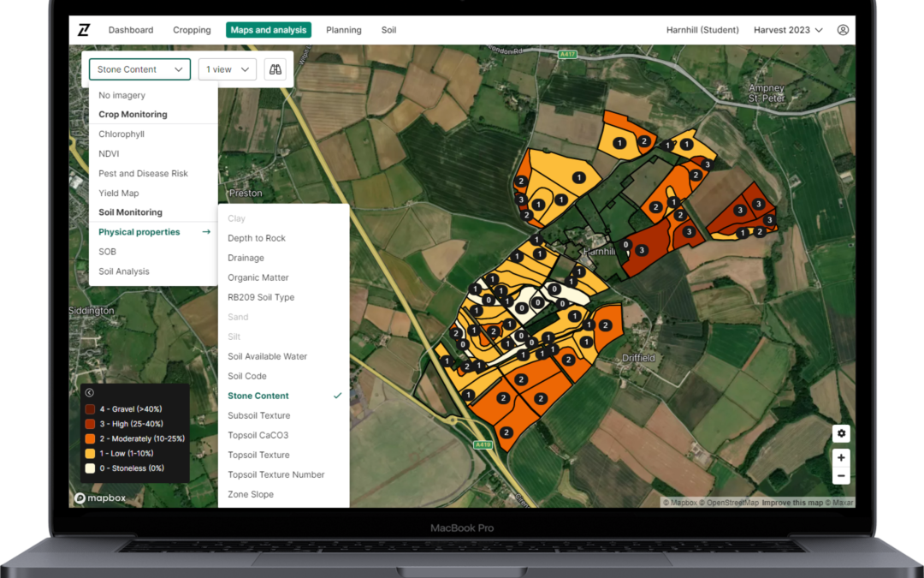Open the Stone Content layer dropdown
924x578 pixels.
[x=139, y=69]
